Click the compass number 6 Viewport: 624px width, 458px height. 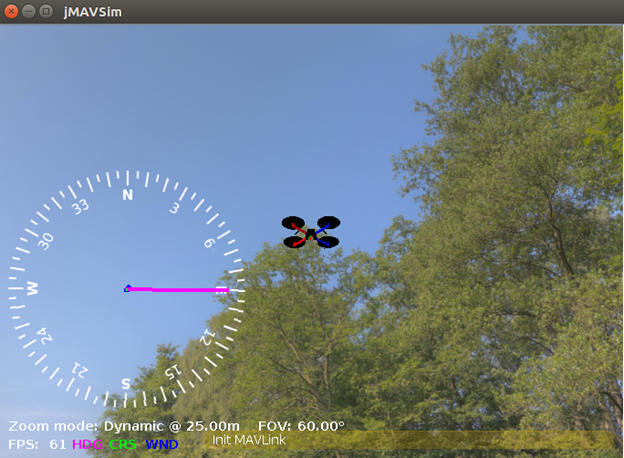(x=209, y=243)
